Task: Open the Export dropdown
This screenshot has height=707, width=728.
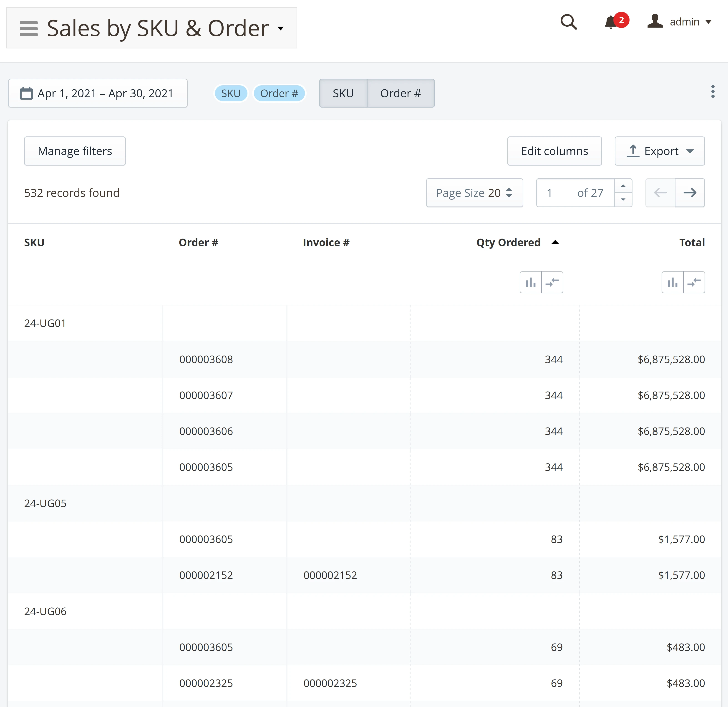Action: pyautogui.click(x=659, y=151)
